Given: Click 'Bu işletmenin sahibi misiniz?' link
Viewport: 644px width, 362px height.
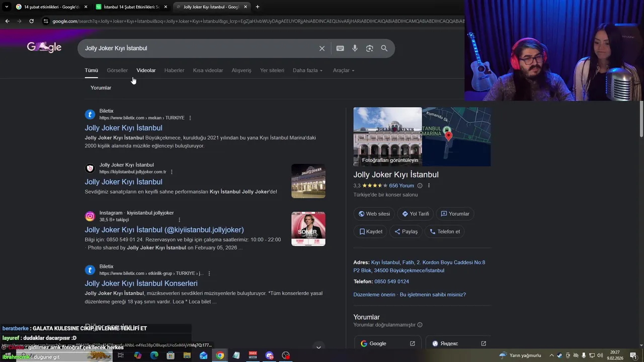Looking at the screenshot, I should pyautogui.click(x=433, y=295).
